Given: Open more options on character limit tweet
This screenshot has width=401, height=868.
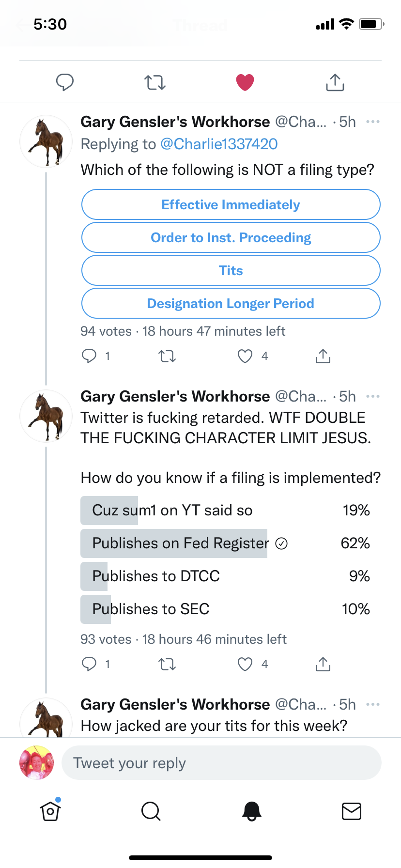Looking at the screenshot, I should [373, 396].
